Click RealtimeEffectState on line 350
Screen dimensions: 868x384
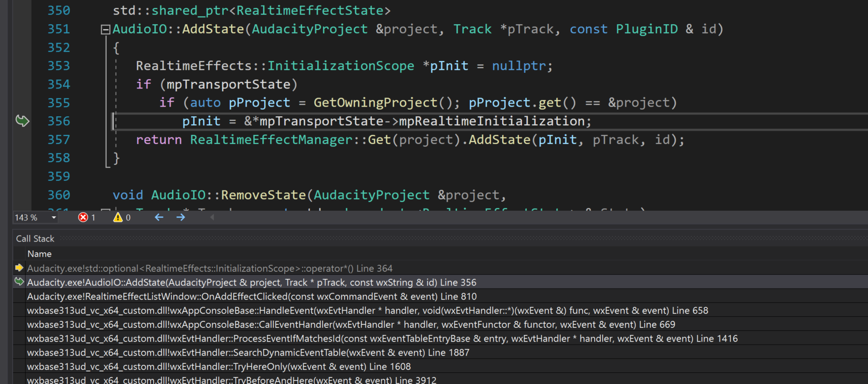coord(310,11)
